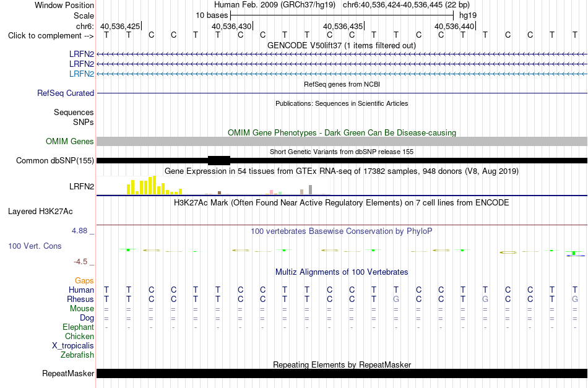Click the gray OMIM Genes item bar
This screenshot has height=388, width=588.
tap(342, 141)
